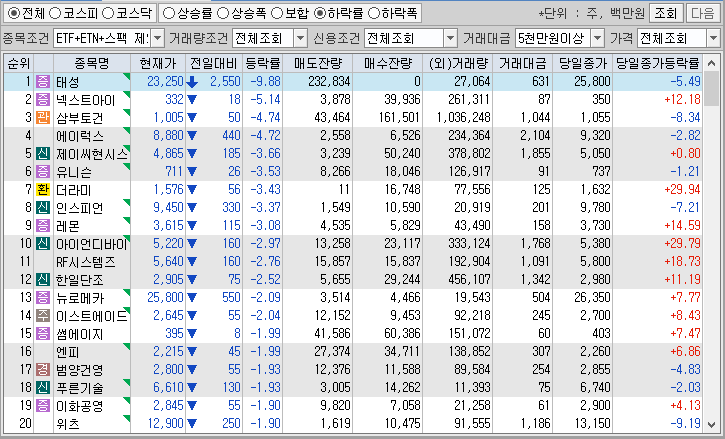Screen dimensions: 725x439
Task: Open the 가격 dropdown
Action: point(713,38)
